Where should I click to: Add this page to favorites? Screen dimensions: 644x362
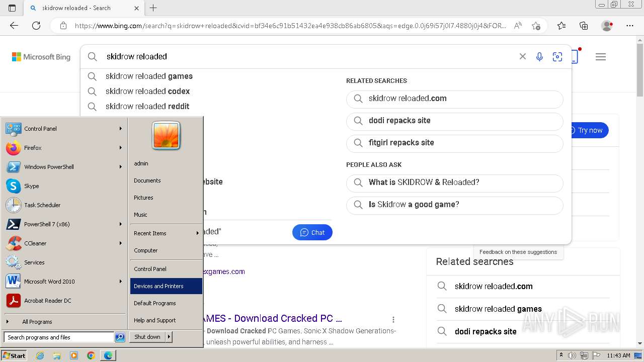coord(536,26)
